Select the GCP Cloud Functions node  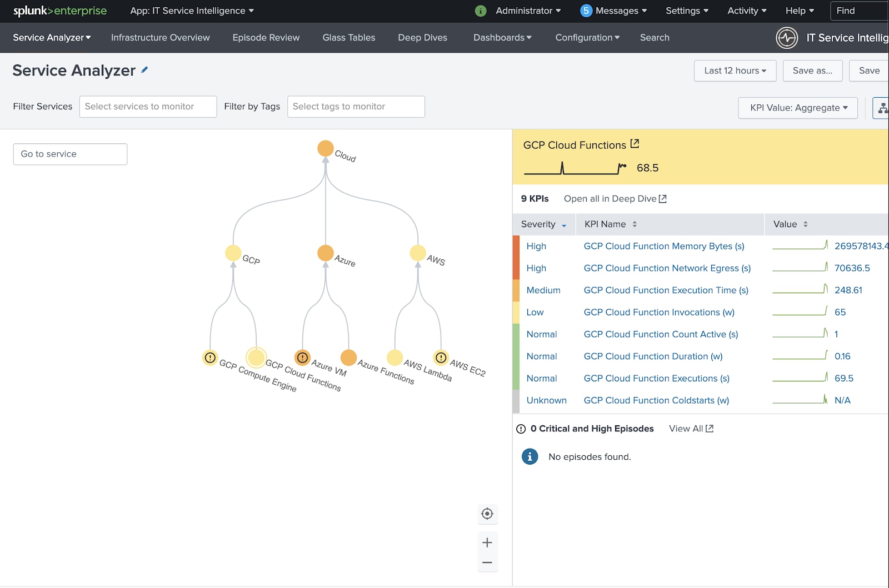tap(256, 358)
